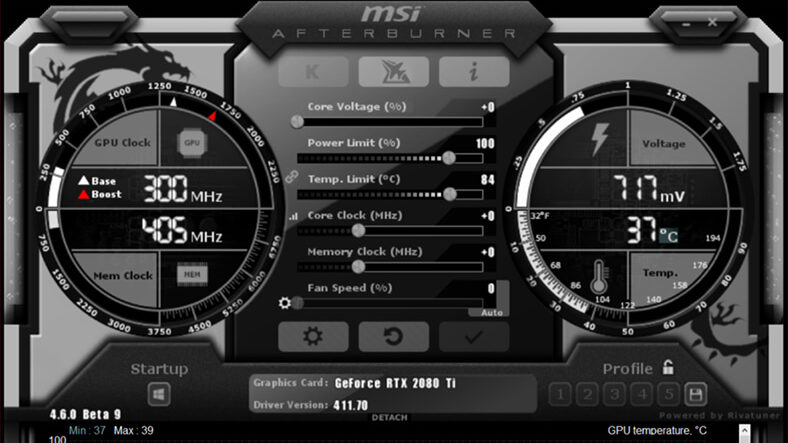Toggle the Startup Windows button
This screenshot has height=443, width=788.
[159, 394]
